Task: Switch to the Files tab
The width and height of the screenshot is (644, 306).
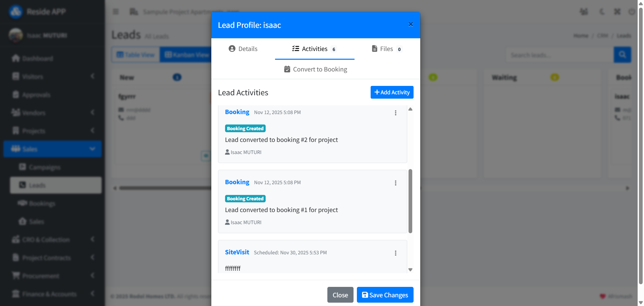Action: click(387, 49)
